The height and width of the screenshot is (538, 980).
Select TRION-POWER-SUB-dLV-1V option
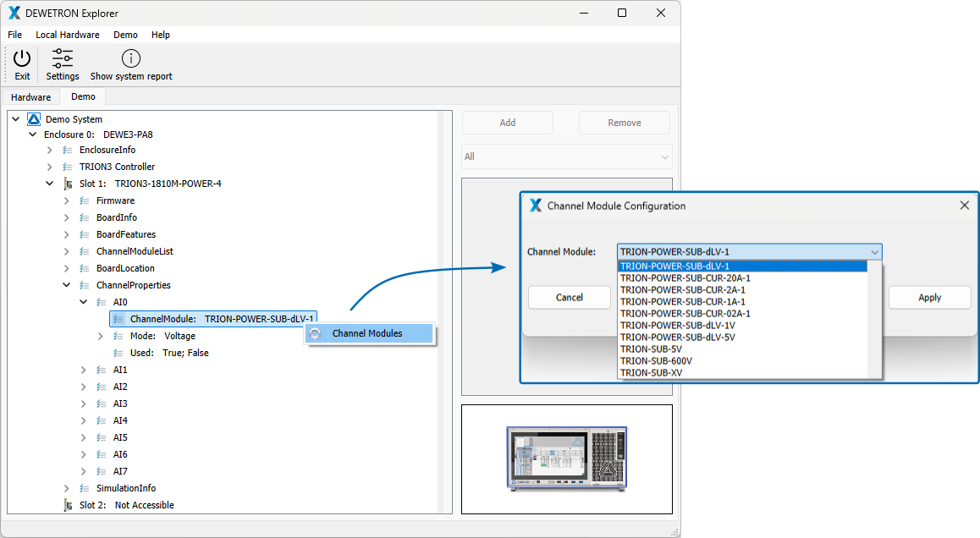tap(743, 326)
